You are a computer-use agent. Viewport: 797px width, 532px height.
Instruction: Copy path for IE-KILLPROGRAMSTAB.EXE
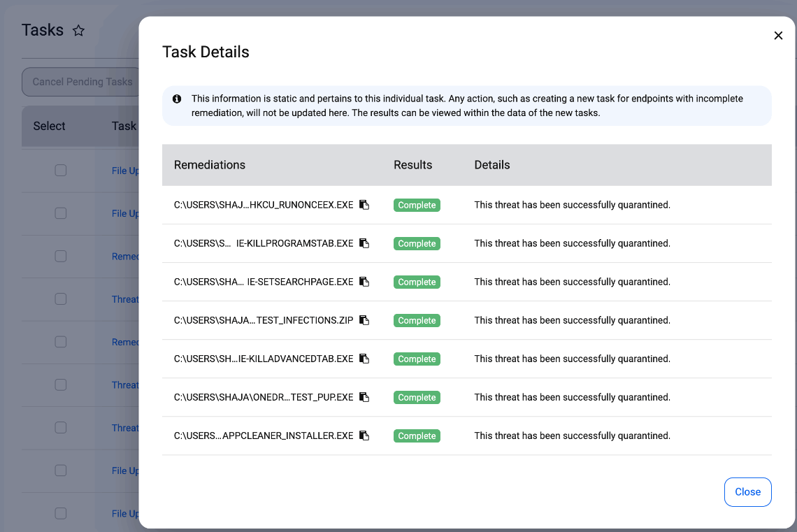tap(364, 243)
